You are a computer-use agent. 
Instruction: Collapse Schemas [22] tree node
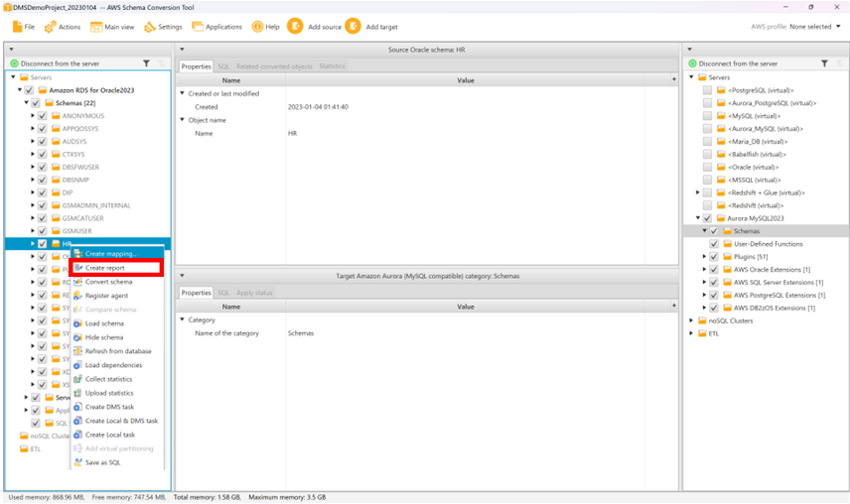[x=26, y=103]
